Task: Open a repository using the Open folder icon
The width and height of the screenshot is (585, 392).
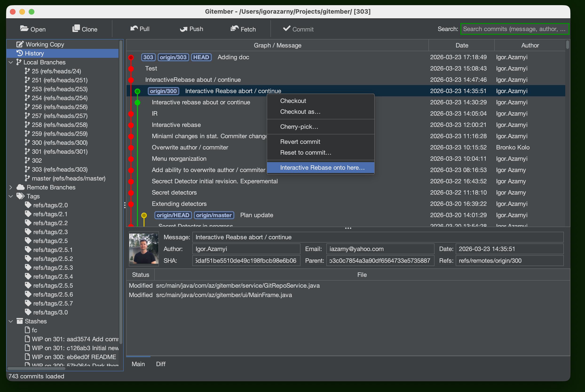Action: coord(24,29)
